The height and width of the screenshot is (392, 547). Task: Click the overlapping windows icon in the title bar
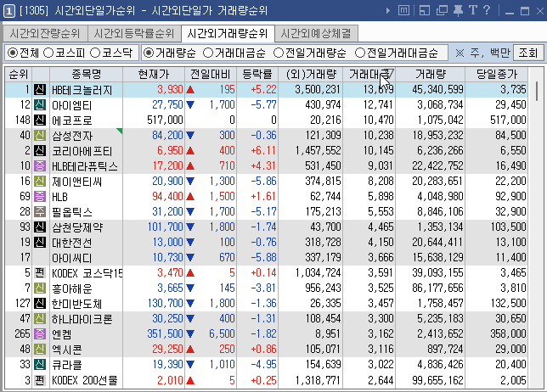pos(442,10)
